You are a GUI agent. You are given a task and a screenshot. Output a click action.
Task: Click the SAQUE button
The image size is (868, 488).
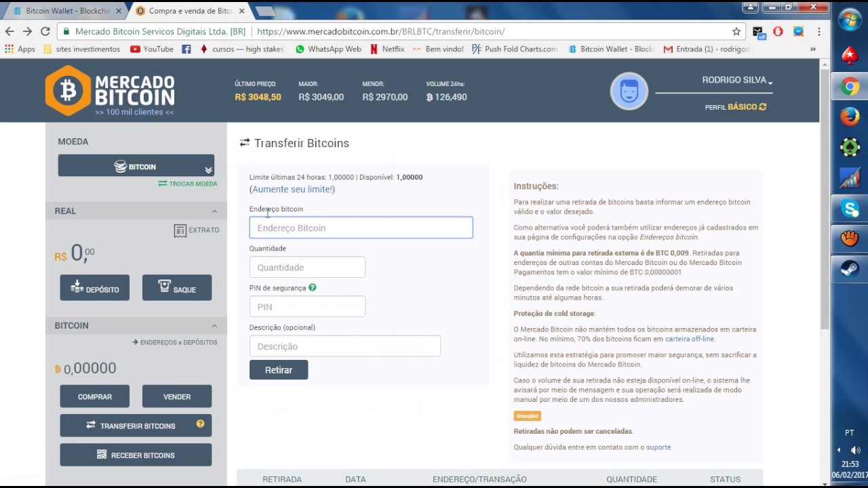tap(177, 288)
